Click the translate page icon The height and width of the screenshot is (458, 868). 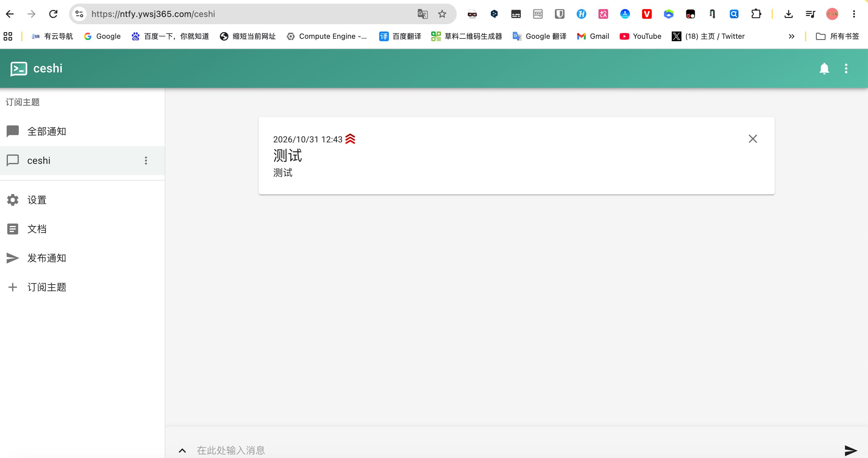422,14
